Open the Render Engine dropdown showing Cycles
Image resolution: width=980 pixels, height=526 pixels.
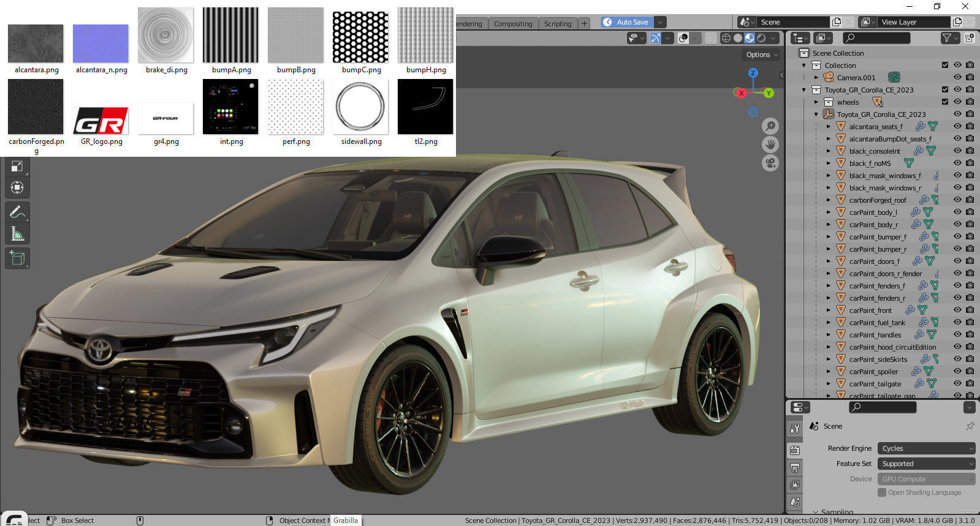pos(926,448)
